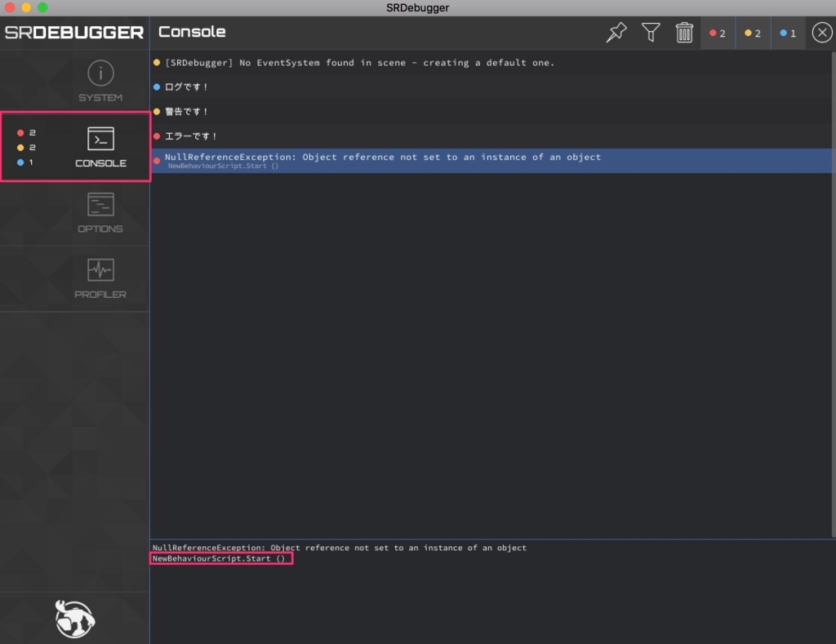Select the 'エラーです！' error entry
The height and width of the screenshot is (644, 836).
tap(491, 136)
